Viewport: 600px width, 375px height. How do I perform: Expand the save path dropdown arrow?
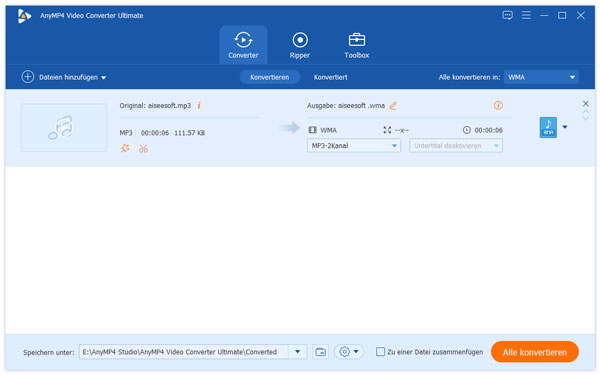pyautogui.click(x=297, y=352)
